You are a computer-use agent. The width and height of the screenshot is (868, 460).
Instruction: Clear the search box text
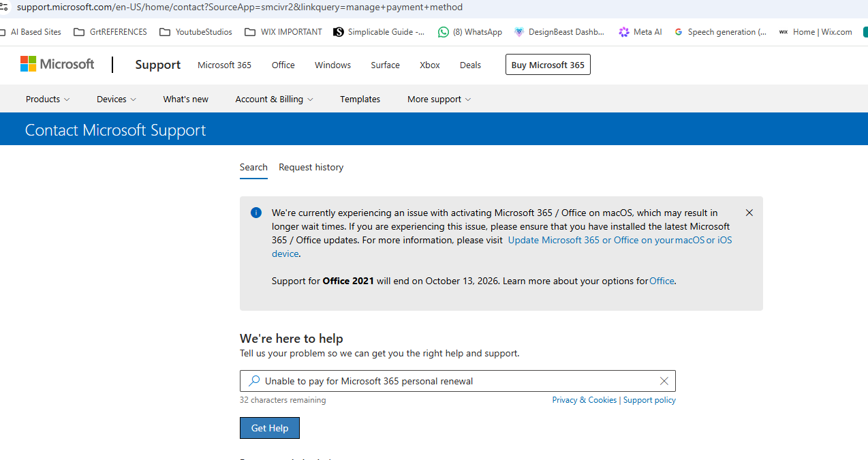[x=664, y=381]
